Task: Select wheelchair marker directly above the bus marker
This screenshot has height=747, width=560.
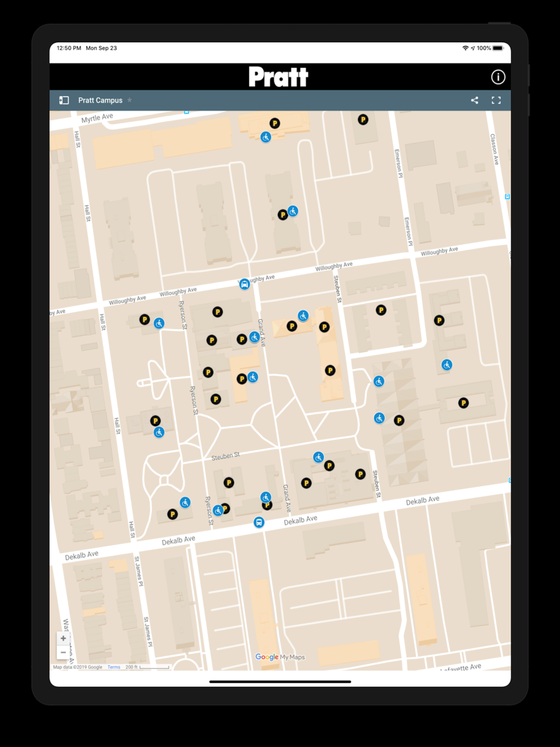Action: pyautogui.click(x=266, y=497)
